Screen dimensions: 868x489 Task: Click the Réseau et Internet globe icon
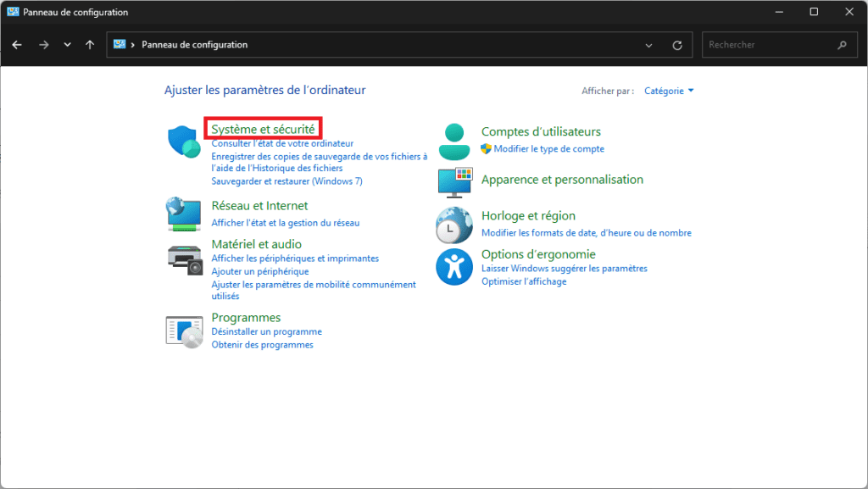184,214
